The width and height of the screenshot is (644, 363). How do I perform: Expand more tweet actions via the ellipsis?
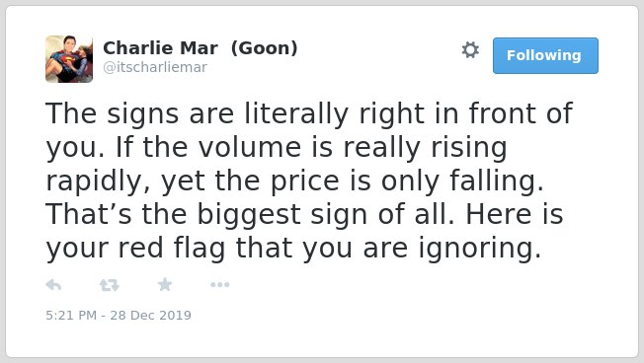[219, 285]
